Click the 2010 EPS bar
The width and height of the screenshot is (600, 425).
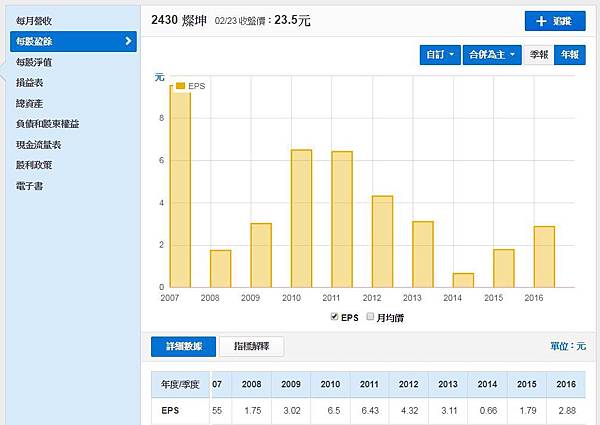click(x=302, y=218)
